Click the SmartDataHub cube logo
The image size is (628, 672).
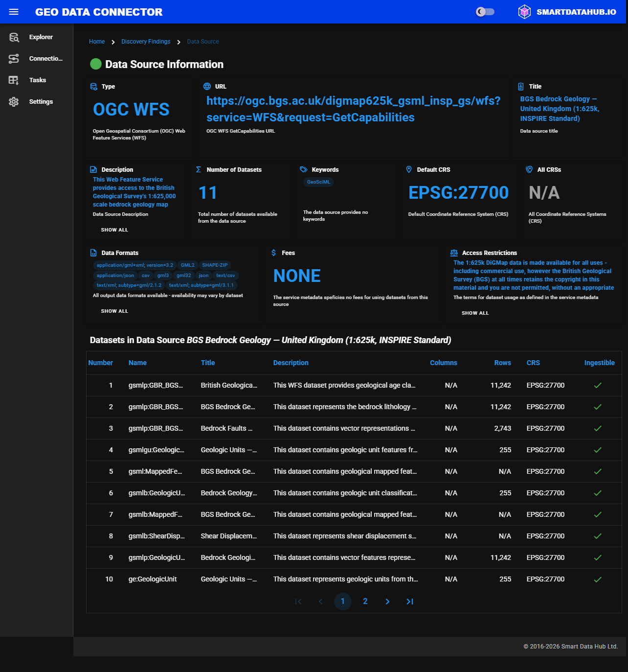(524, 12)
